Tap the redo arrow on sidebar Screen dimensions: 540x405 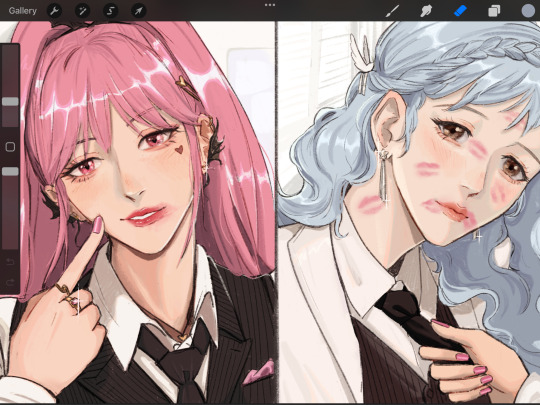coord(10,283)
